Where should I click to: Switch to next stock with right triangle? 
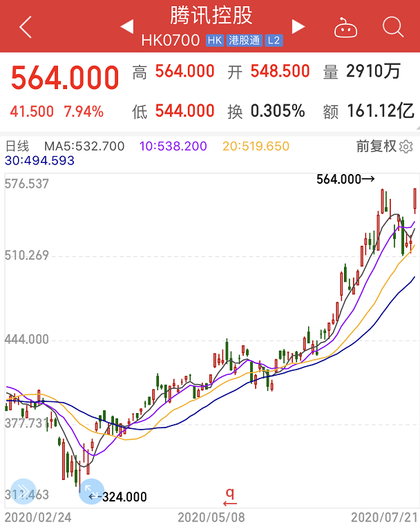coord(298,26)
